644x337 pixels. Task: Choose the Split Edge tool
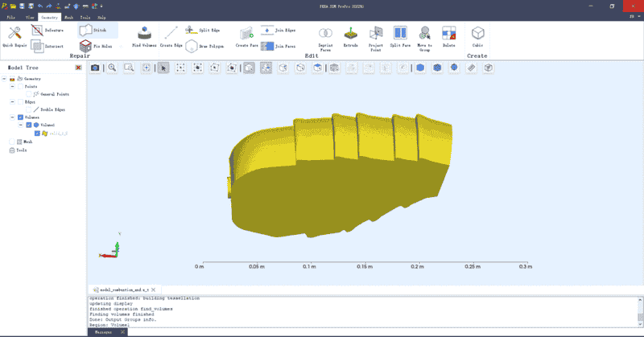202,30
